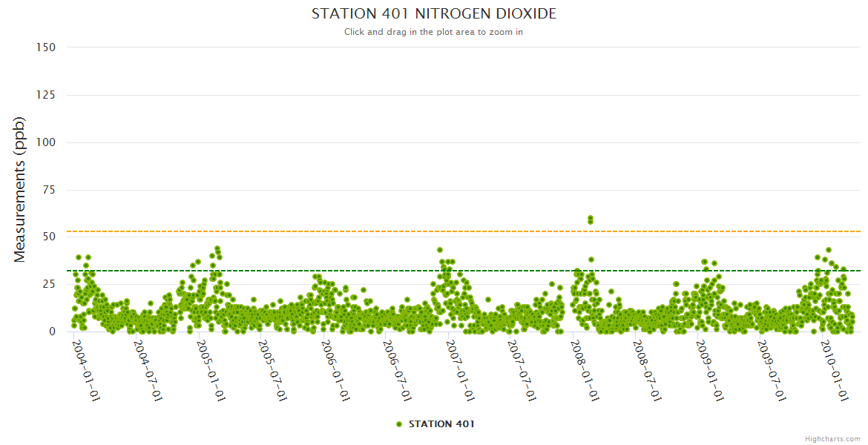Click the 2008-01-01 x-axis label
The width and height of the screenshot is (868, 445).
point(585,370)
